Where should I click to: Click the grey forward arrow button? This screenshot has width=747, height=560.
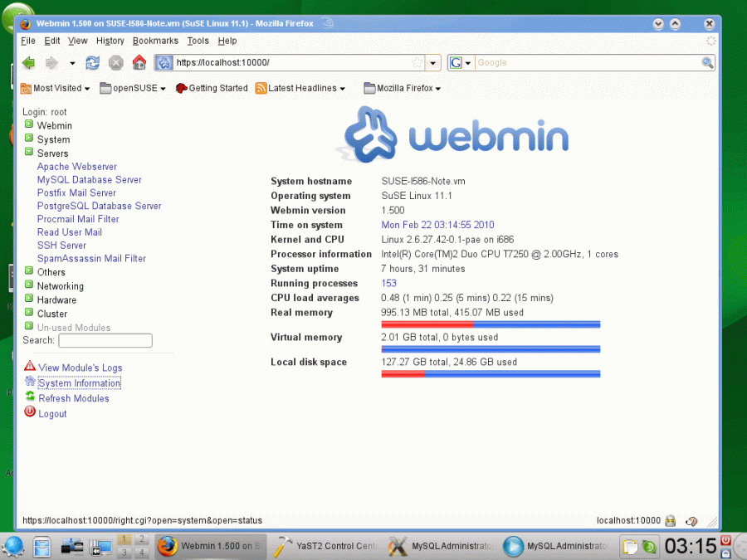coord(51,62)
